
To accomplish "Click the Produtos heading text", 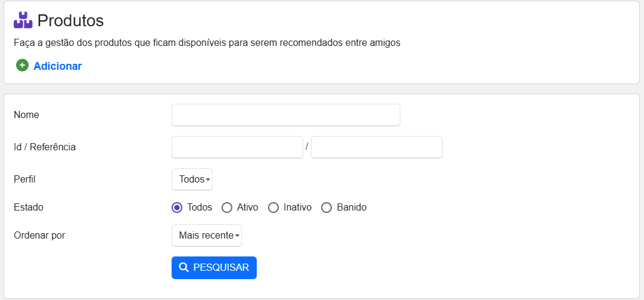I will pyautogui.click(x=71, y=20).
